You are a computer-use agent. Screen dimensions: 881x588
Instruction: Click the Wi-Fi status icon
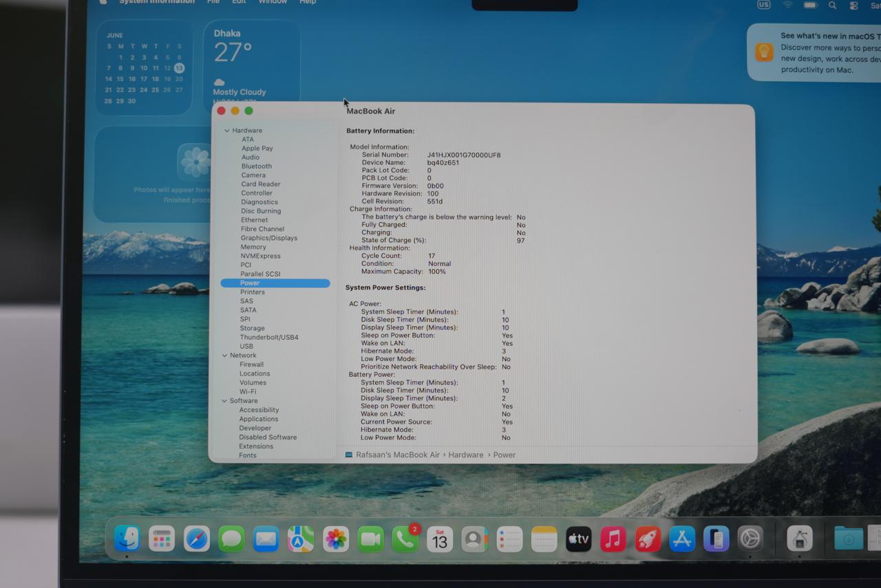pyautogui.click(x=787, y=5)
